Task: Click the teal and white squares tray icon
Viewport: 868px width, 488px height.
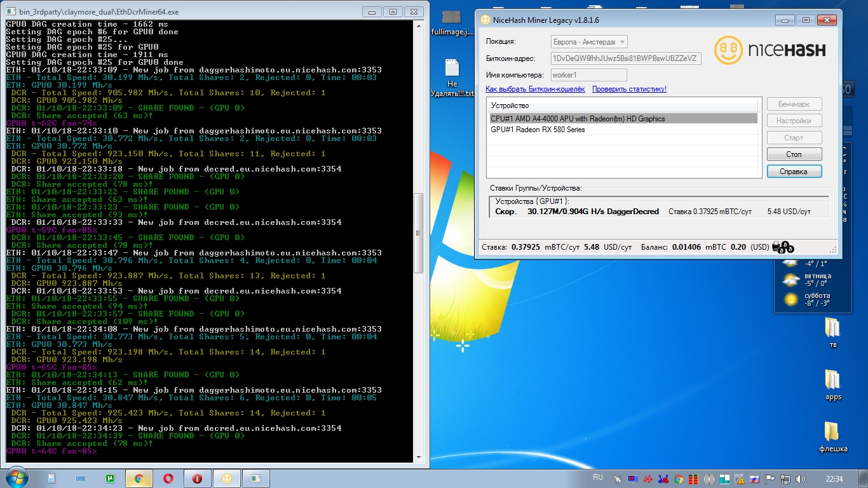Action: tap(724, 479)
